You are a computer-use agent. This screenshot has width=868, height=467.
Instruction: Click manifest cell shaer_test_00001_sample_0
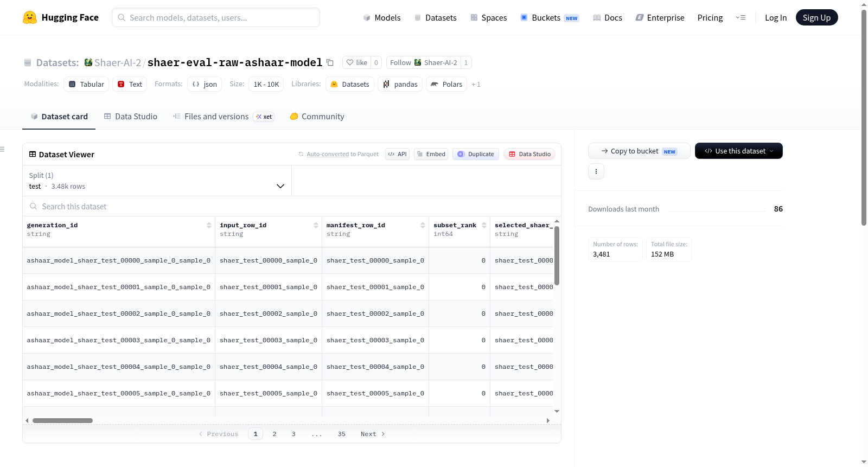(375, 287)
